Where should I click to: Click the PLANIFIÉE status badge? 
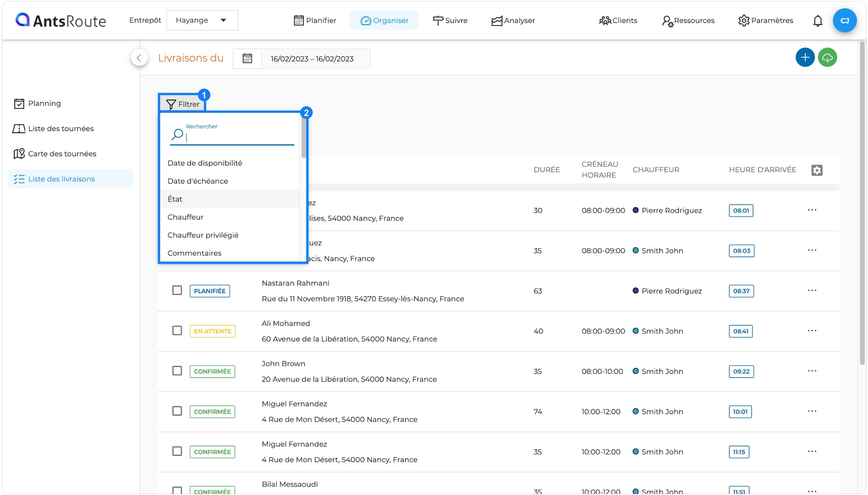210,291
